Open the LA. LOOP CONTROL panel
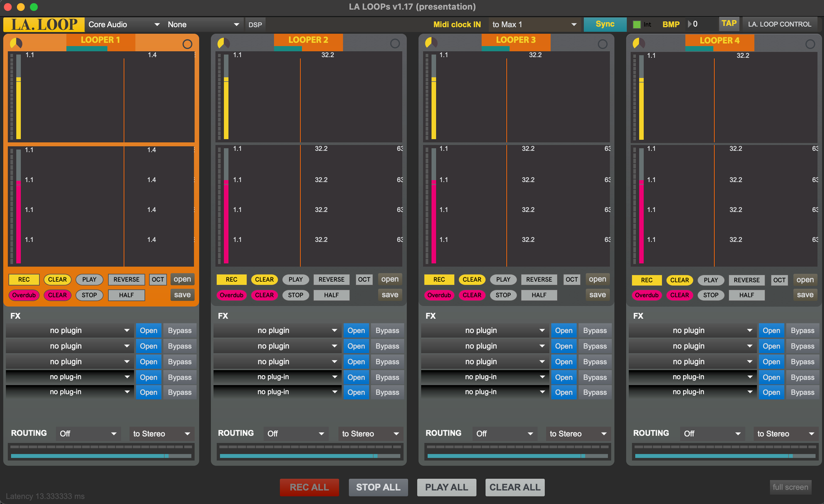 779,24
